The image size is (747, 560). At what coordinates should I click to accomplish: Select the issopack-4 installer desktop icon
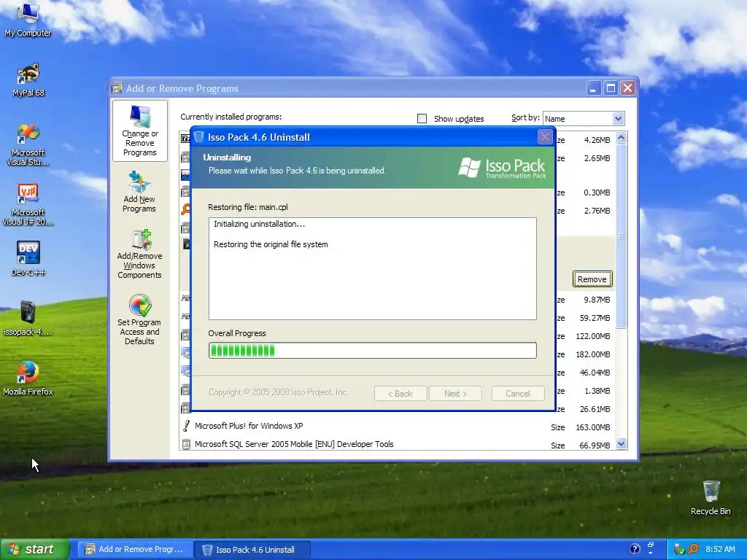(28, 318)
